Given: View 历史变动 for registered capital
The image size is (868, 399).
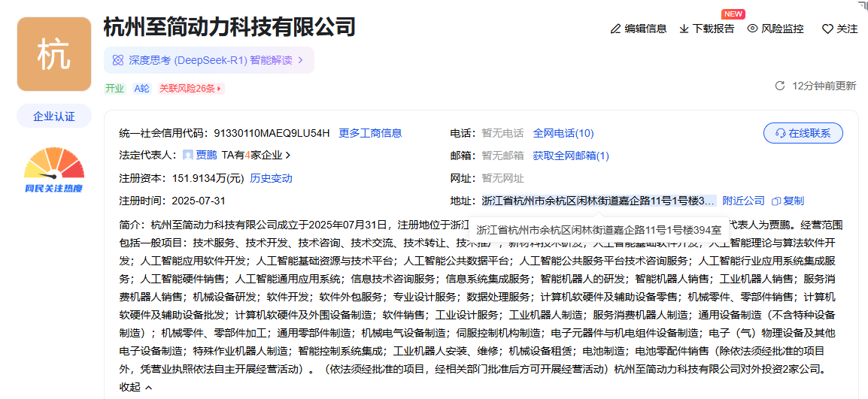Looking at the screenshot, I should [x=272, y=178].
